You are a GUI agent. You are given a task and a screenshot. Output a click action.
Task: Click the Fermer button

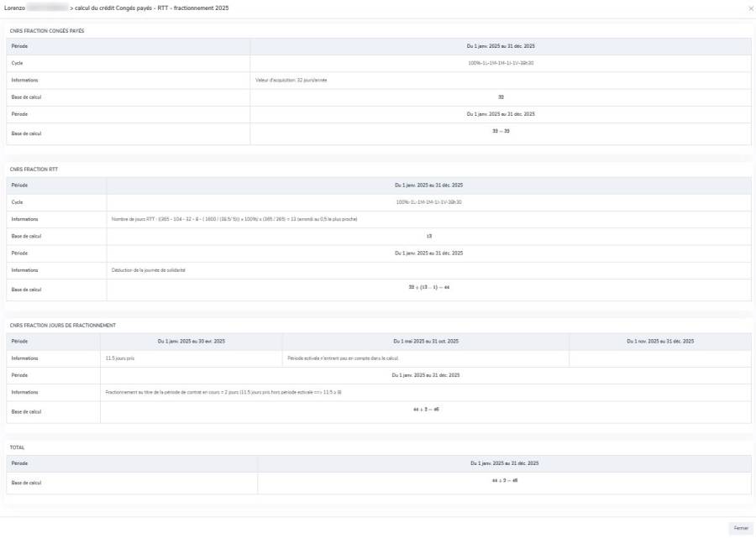[x=741, y=528]
